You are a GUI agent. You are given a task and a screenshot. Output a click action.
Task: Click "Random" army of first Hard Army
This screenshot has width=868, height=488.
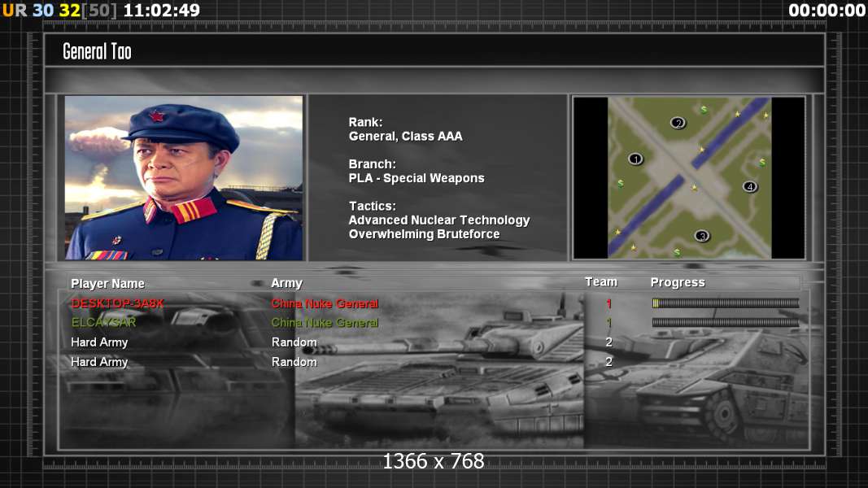[x=294, y=342]
